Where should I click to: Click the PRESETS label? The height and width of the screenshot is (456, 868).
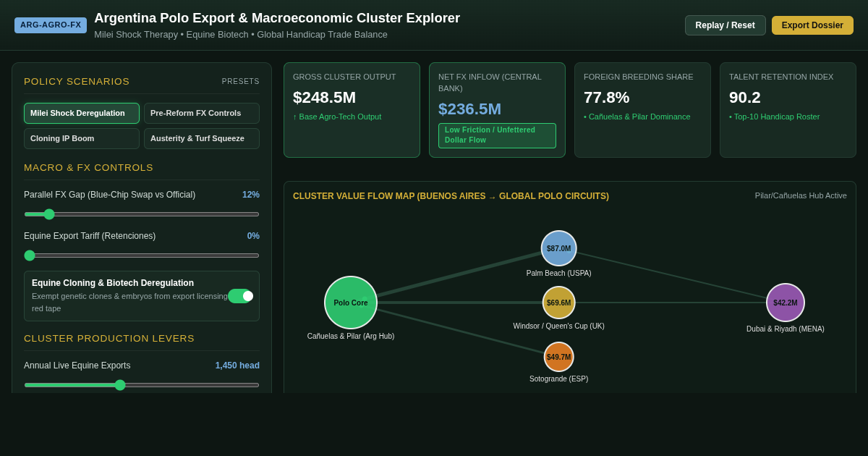(x=241, y=82)
